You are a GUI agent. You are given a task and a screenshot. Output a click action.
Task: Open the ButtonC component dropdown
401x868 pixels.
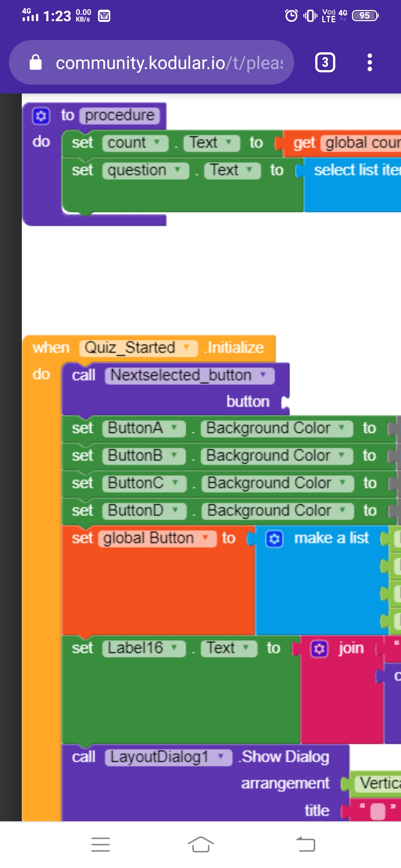pyautogui.click(x=144, y=483)
